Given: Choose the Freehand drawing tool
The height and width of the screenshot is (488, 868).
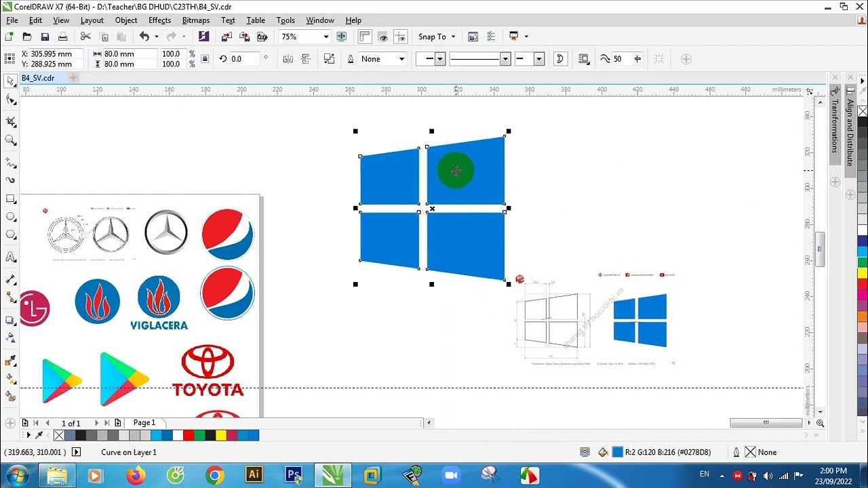Looking at the screenshot, I should point(10,163).
